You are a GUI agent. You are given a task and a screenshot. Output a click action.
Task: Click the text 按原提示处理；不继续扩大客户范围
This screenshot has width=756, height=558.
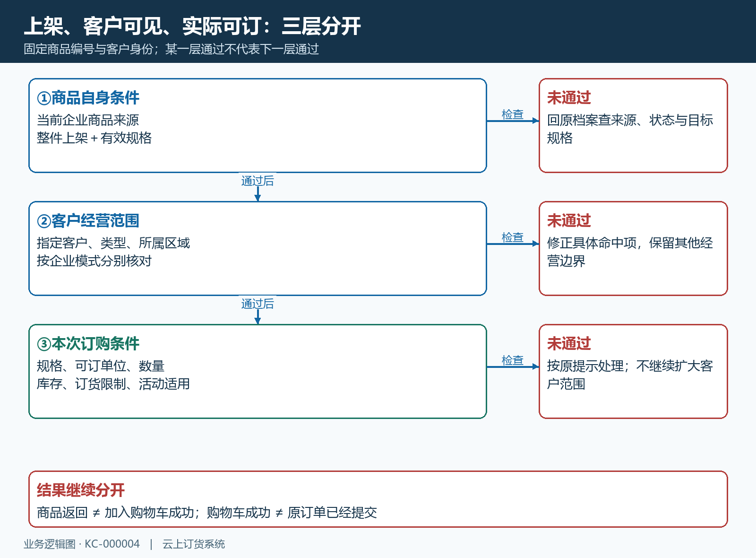click(x=630, y=375)
